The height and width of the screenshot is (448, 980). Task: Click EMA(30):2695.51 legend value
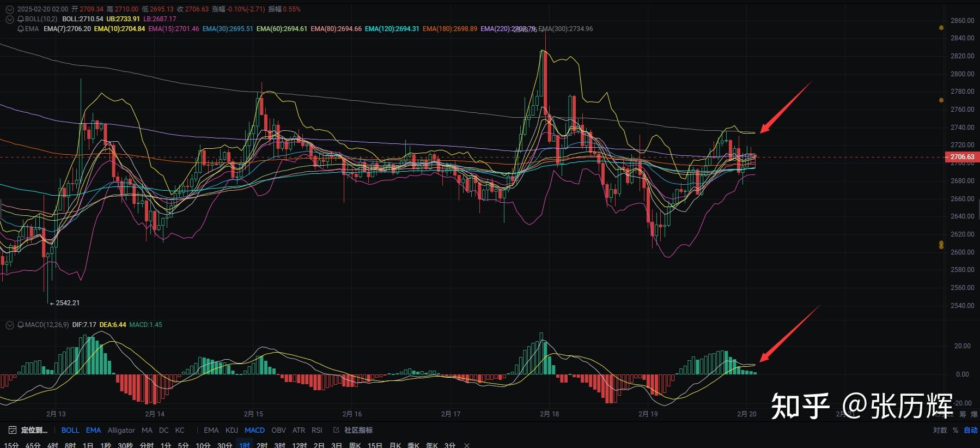pos(228,29)
